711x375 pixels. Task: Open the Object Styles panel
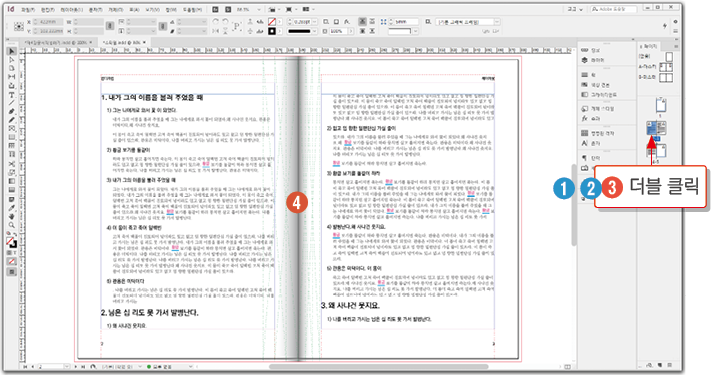598,109
